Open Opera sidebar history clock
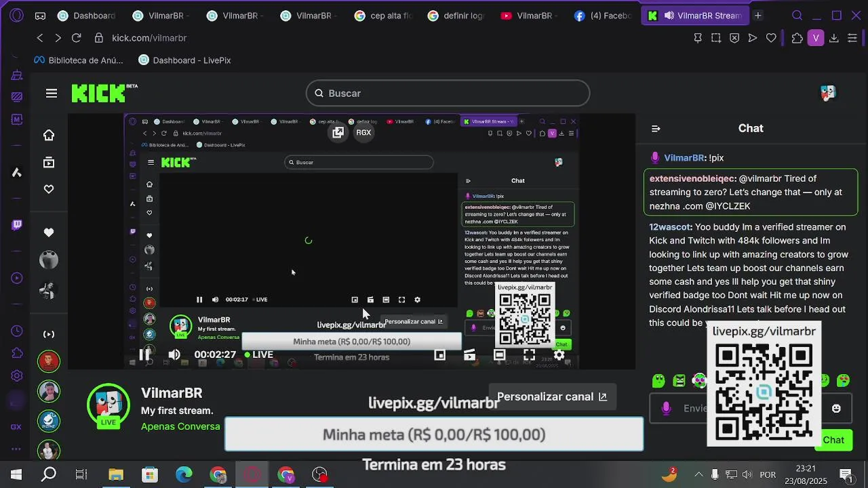 click(x=17, y=331)
